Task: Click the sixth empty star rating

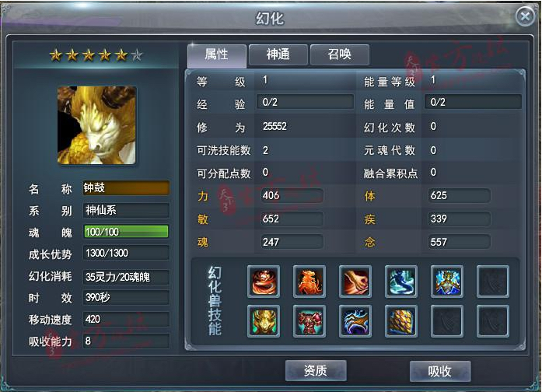Action: (x=137, y=54)
